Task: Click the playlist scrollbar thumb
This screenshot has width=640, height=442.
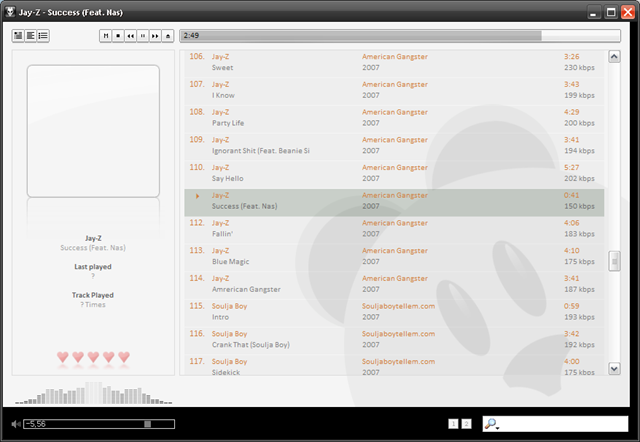Action: pos(614,261)
